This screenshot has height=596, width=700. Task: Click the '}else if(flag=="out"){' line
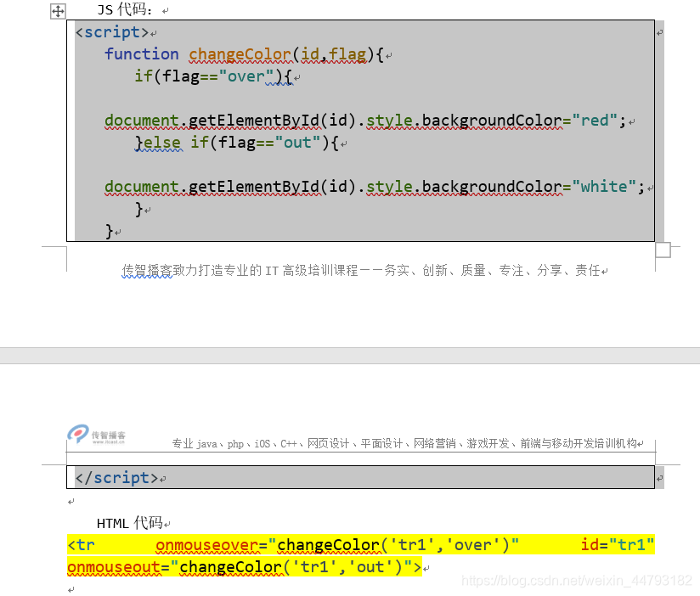click(236, 143)
